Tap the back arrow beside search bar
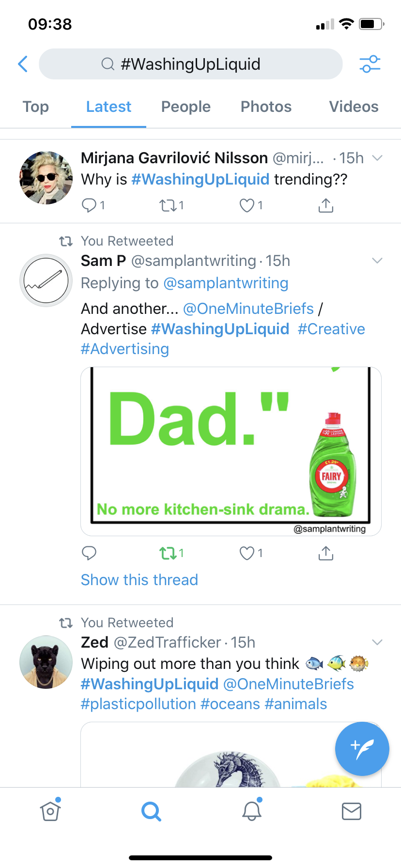The width and height of the screenshot is (401, 868). 23,64
